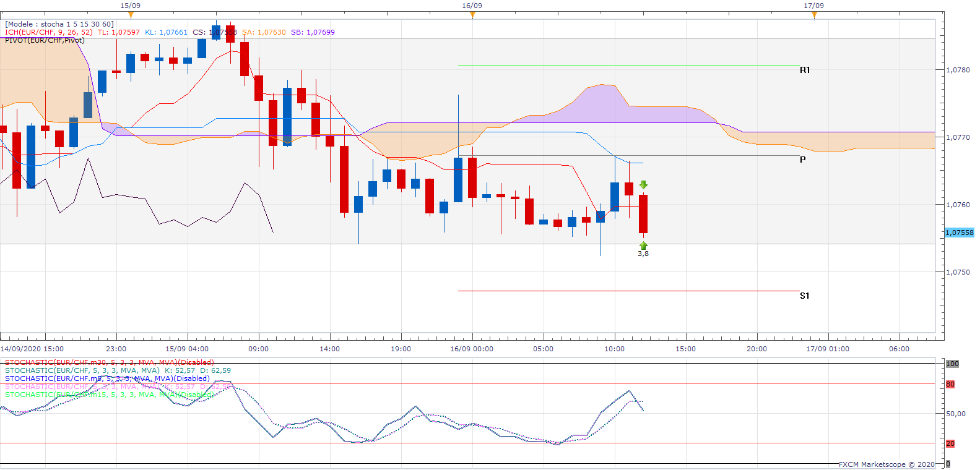Click the R1 resistance level label
980x470 pixels.
[805, 70]
